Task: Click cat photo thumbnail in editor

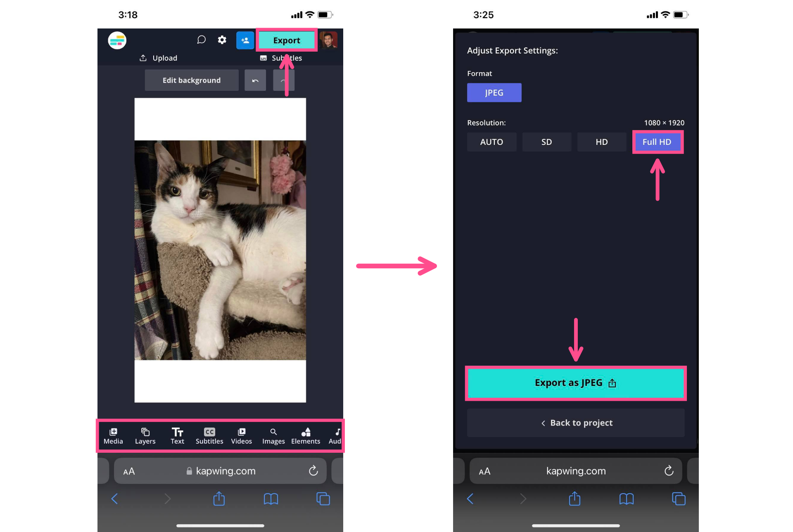Action: tap(221, 250)
